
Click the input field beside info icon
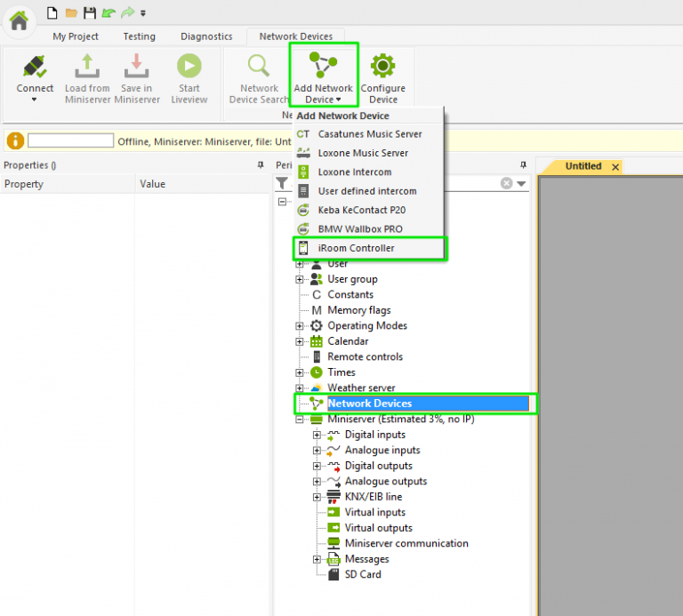click(71, 140)
